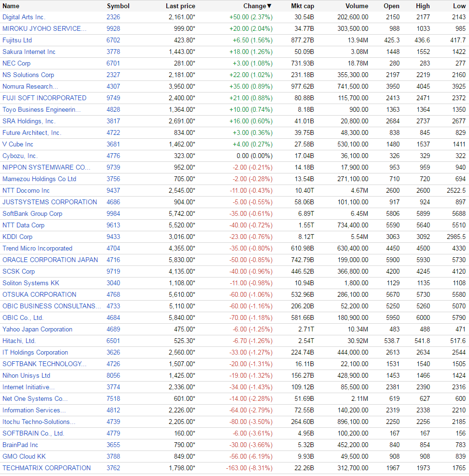Image resolution: width=469 pixels, height=476 pixels.
Task: Click ticker symbol 6702
Action: click(113, 40)
